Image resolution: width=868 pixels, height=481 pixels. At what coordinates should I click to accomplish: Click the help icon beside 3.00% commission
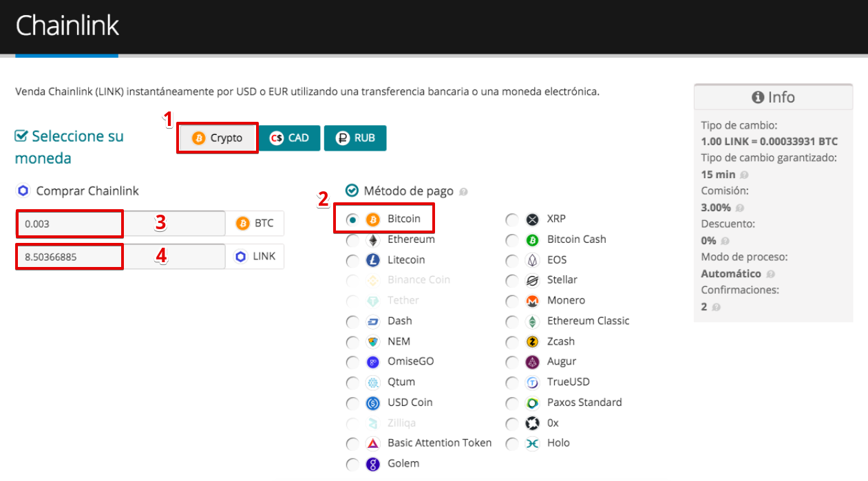739,208
